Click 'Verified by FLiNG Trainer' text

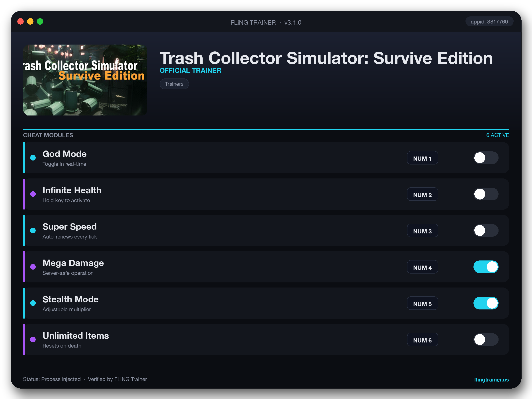tap(117, 379)
